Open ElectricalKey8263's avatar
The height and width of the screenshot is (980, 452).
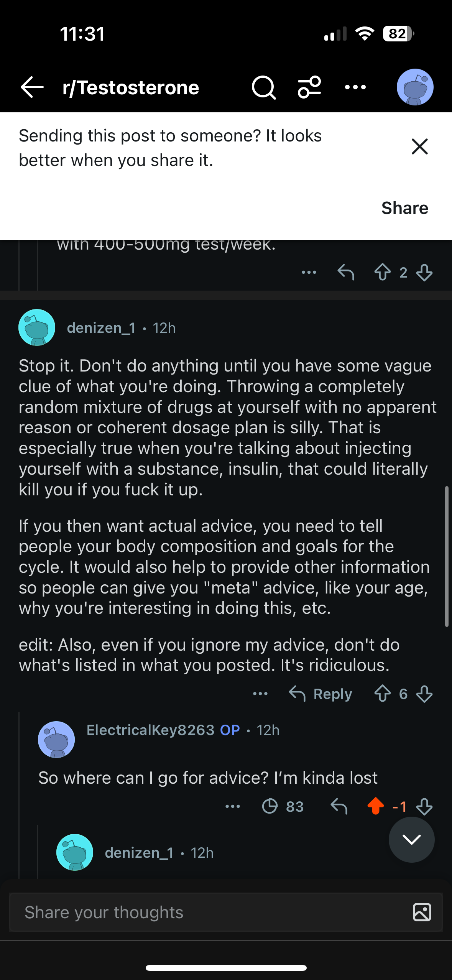[56, 740]
